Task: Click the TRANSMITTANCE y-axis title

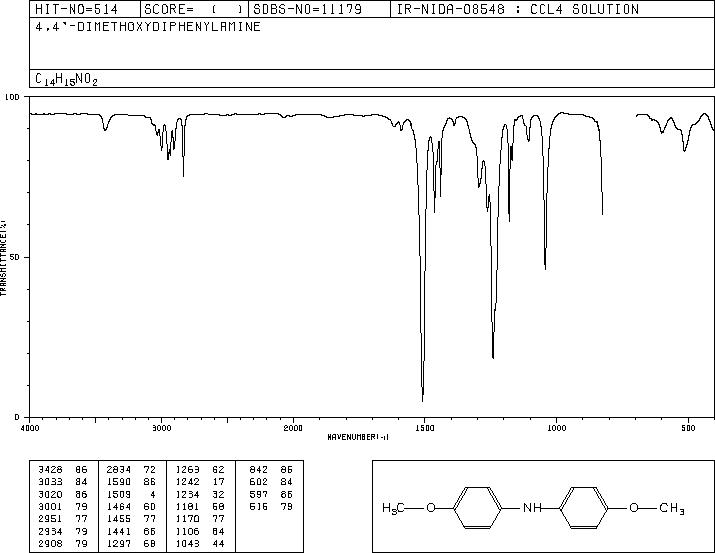Action: pos(3,258)
